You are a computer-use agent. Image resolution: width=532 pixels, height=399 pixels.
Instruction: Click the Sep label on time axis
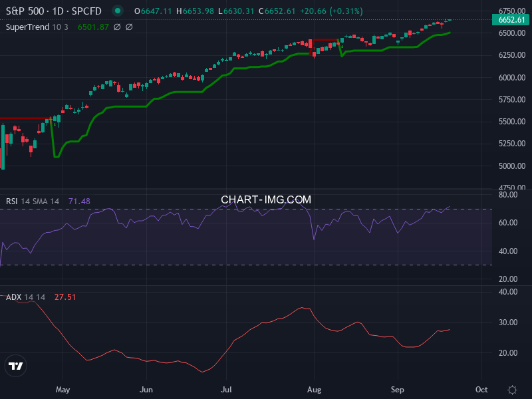click(x=397, y=389)
